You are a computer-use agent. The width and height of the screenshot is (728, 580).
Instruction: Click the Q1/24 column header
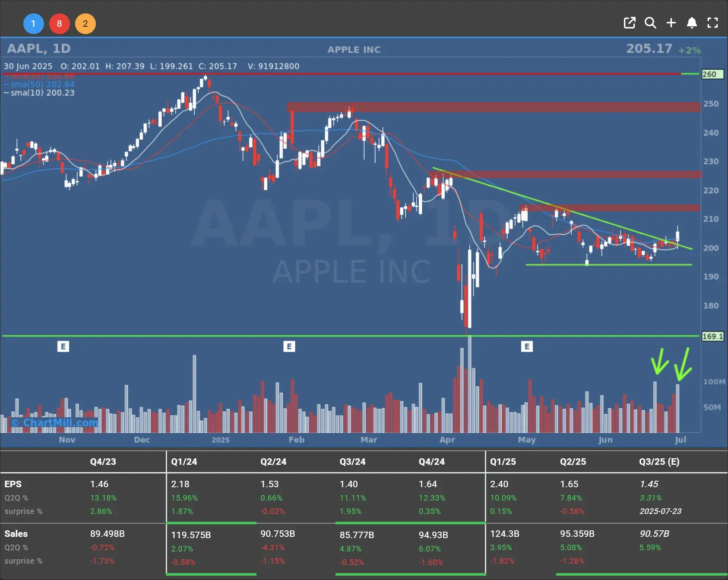click(x=184, y=461)
